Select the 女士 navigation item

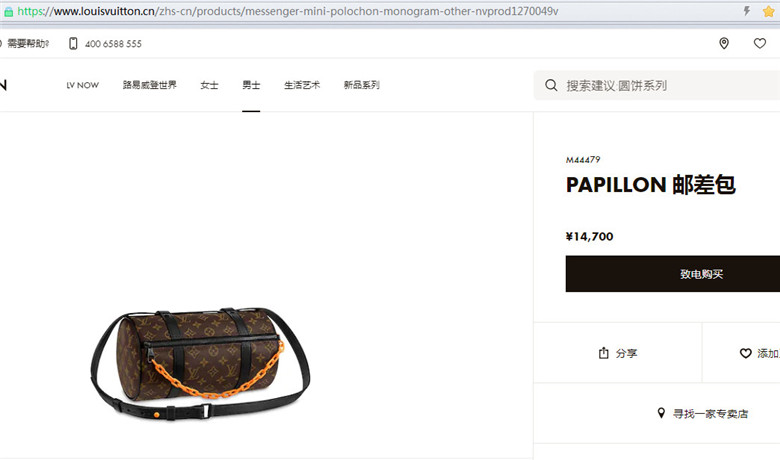coord(209,85)
